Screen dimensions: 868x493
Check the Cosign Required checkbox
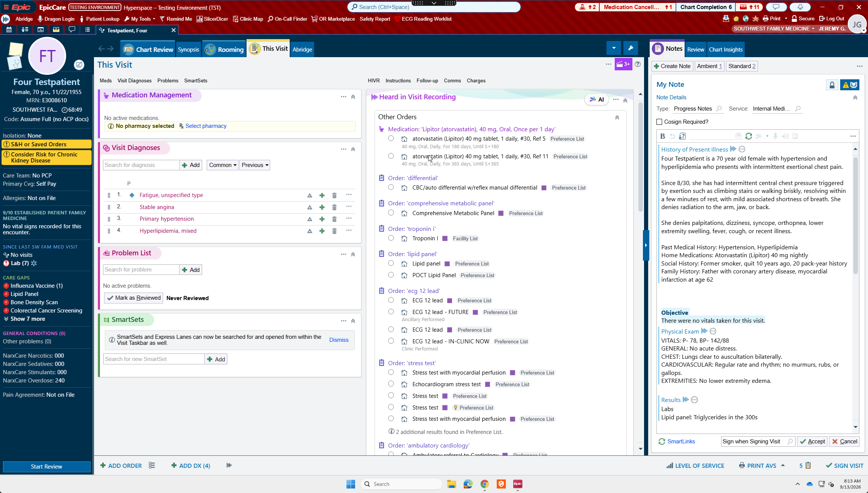click(x=659, y=122)
